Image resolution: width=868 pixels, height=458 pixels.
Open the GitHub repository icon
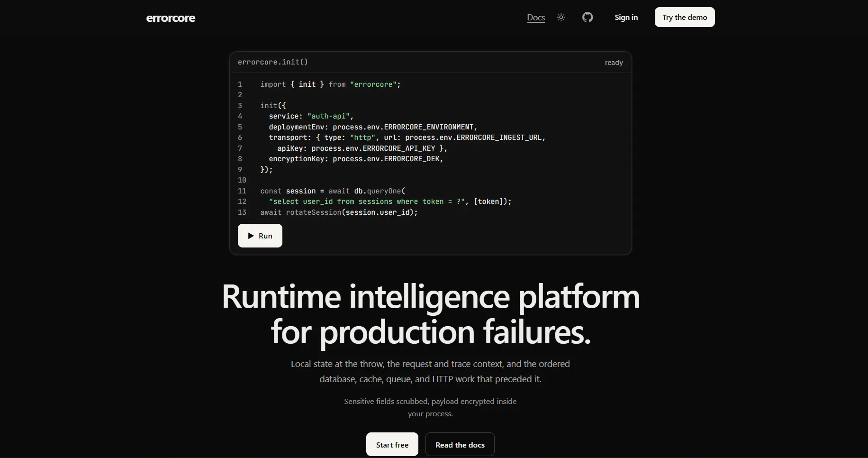tap(588, 18)
